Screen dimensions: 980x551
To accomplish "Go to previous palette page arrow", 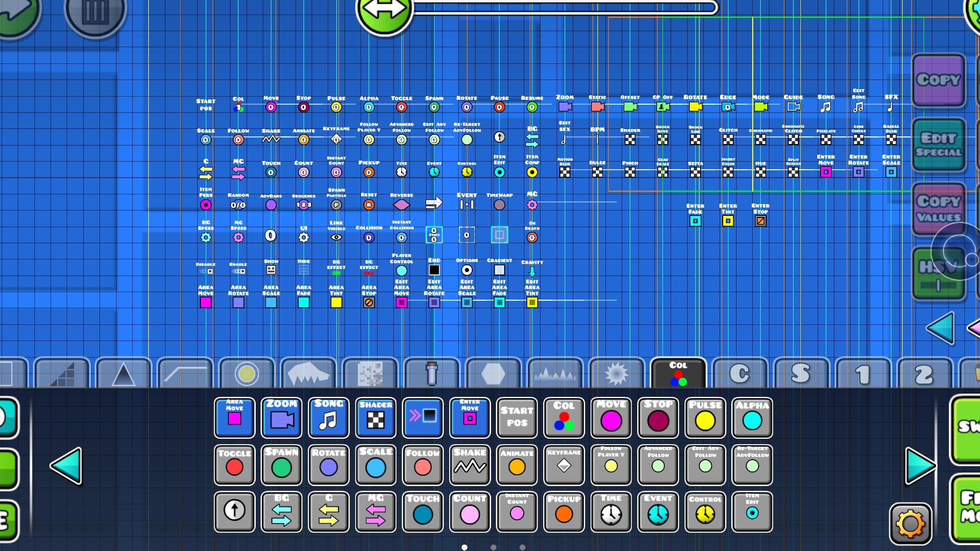I will point(66,466).
